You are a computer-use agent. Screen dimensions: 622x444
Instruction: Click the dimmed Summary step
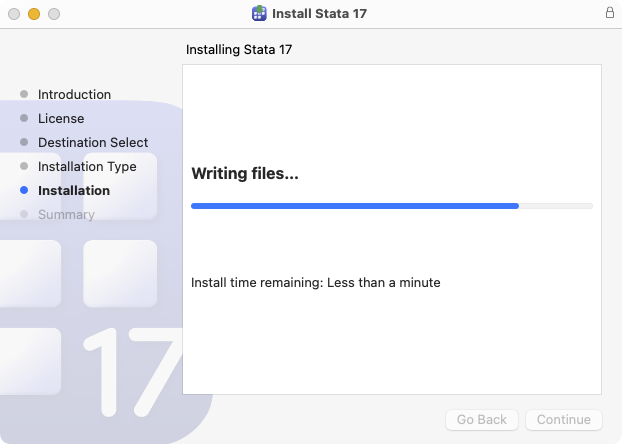click(x=66, y=214)
